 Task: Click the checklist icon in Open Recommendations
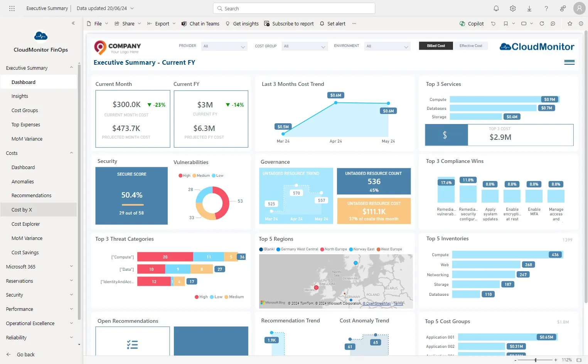pyautogui.click(x=132, y=344)
